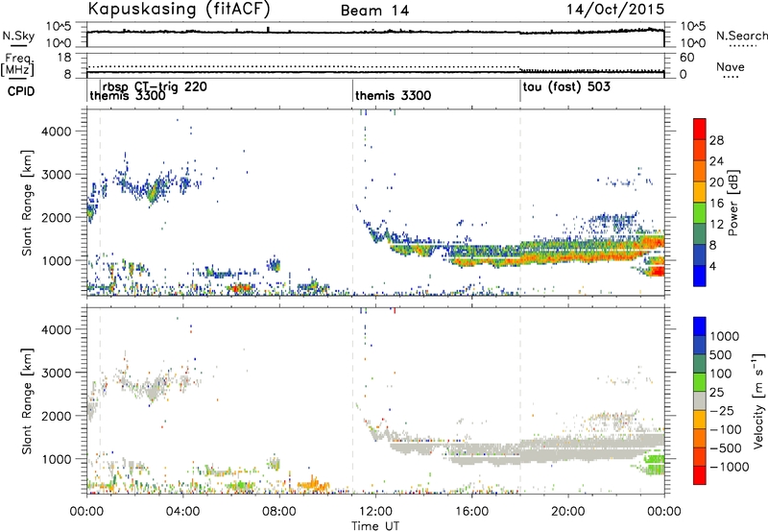Click the '12:00' time axis tick label
This screenshot has height=532, width=768.
point(375,512)
